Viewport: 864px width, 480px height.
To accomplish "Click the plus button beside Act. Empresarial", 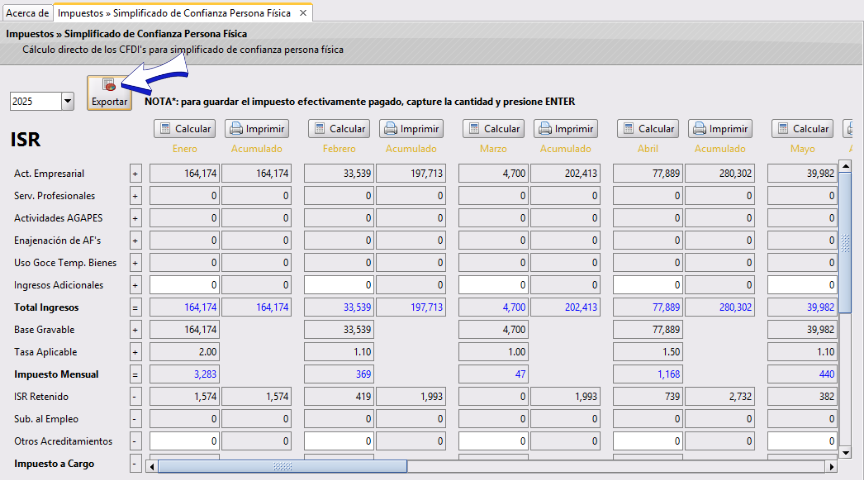I will click(x=136, y=173).
